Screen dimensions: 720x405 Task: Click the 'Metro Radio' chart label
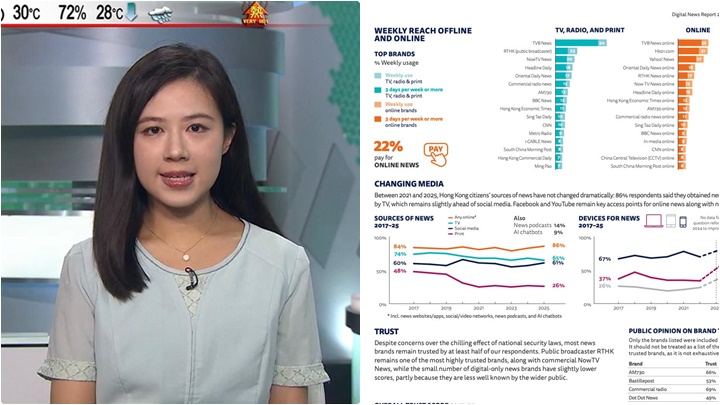coord(540,133)
